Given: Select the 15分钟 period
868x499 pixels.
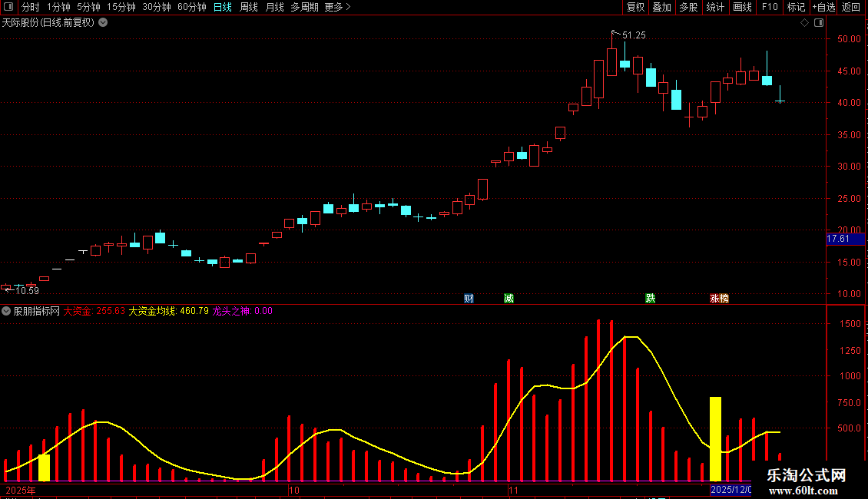Looking at the screenshot, I should [121, 7].
